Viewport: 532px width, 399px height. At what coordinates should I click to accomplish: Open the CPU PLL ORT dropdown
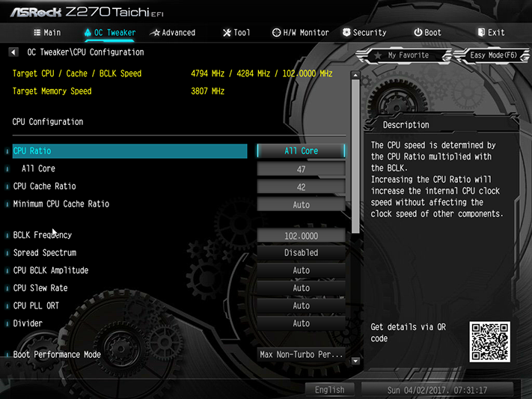coord(301,305)
